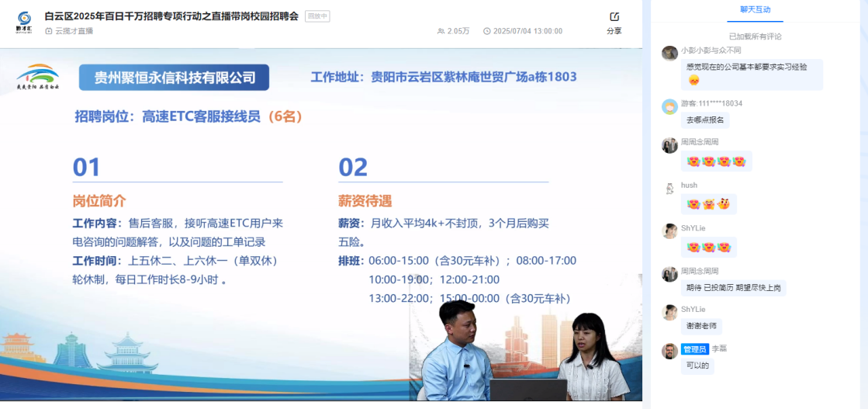Screen dimensions: 868x409
Task: Click the viewer count 2.05万
Action: 458,31
